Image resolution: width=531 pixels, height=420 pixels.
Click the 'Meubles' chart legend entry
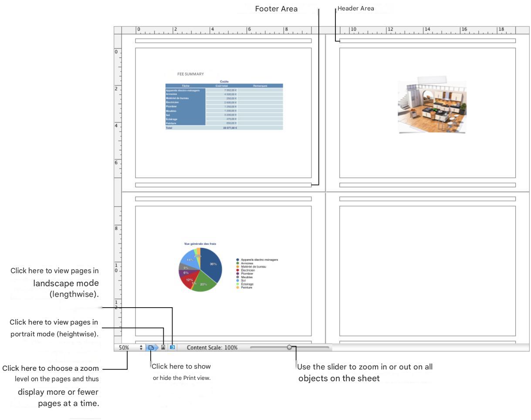coord(245,277)
